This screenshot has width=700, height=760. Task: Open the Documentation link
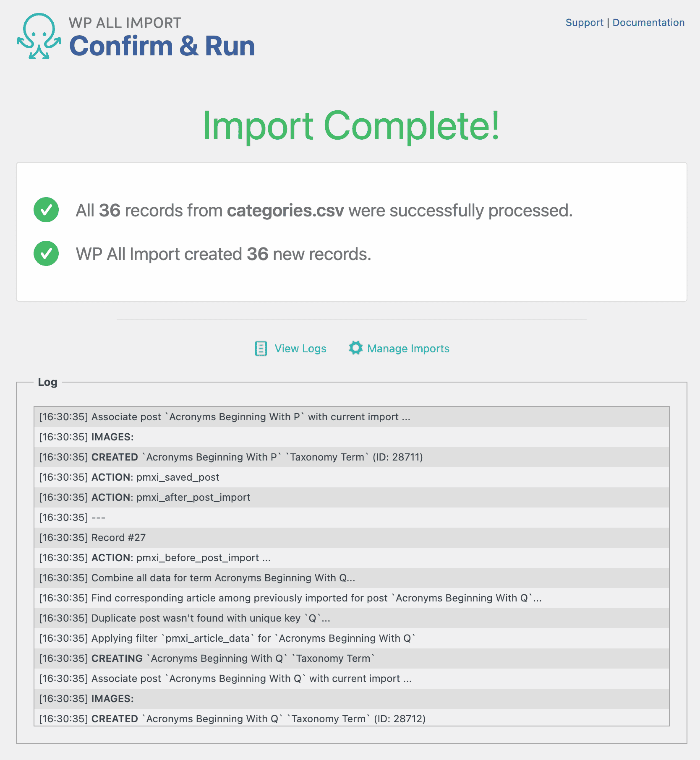click(648, 23)
